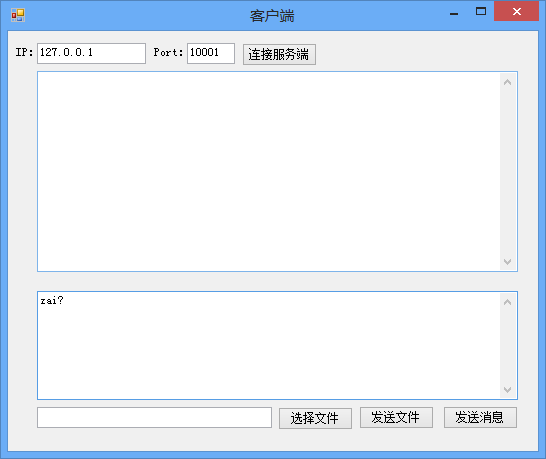Send the message with 发送消息 button

pyautogui.click(x=480, y=417)
